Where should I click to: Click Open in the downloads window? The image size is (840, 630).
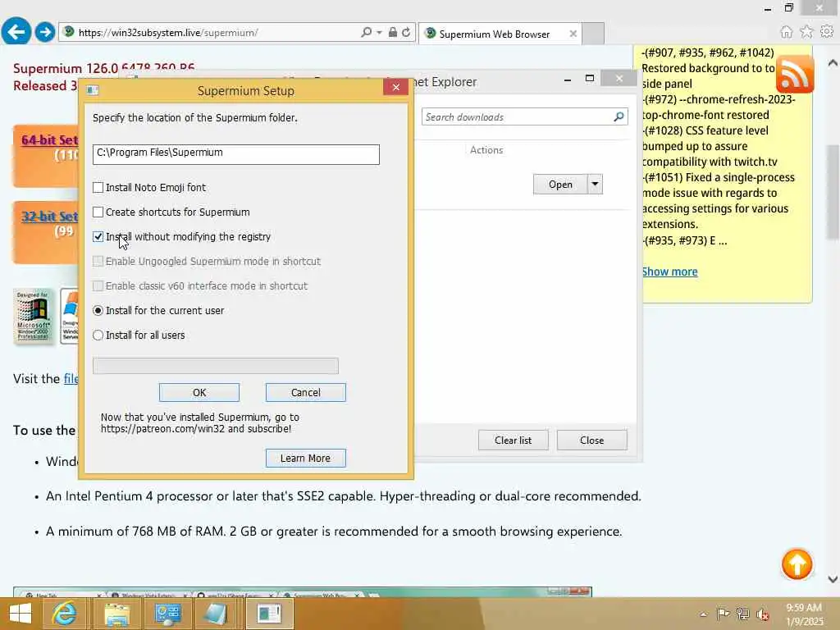click(x=560, y=185)
